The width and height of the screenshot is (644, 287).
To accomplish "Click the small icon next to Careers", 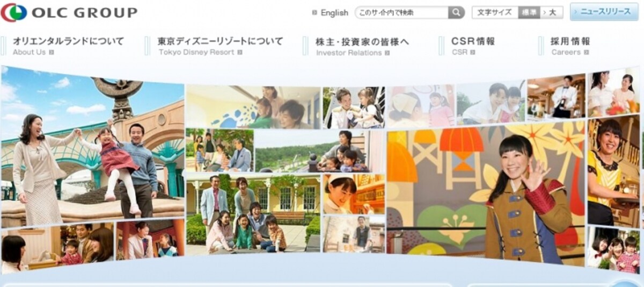I will [586, 52].
